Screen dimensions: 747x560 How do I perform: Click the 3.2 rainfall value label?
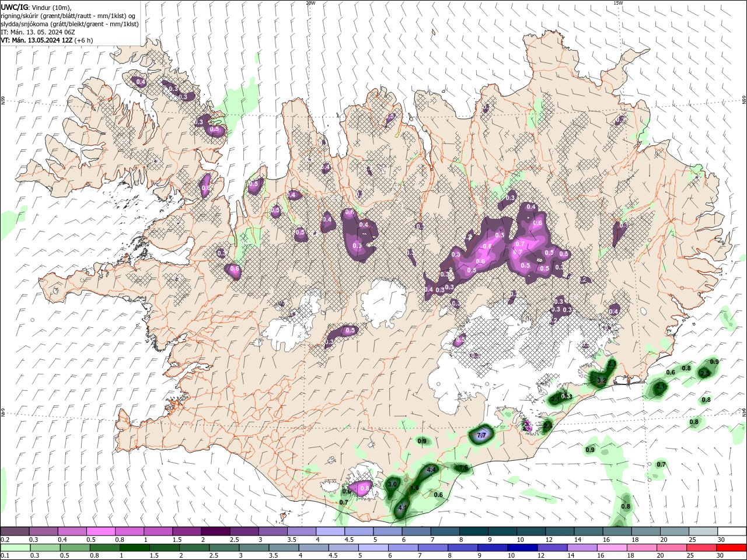tap(601, 380)
